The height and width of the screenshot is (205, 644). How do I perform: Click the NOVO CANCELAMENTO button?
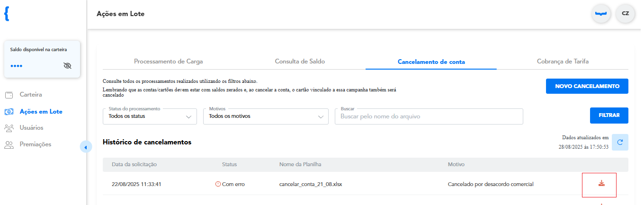pyautogui.click(x=587, y=87)
